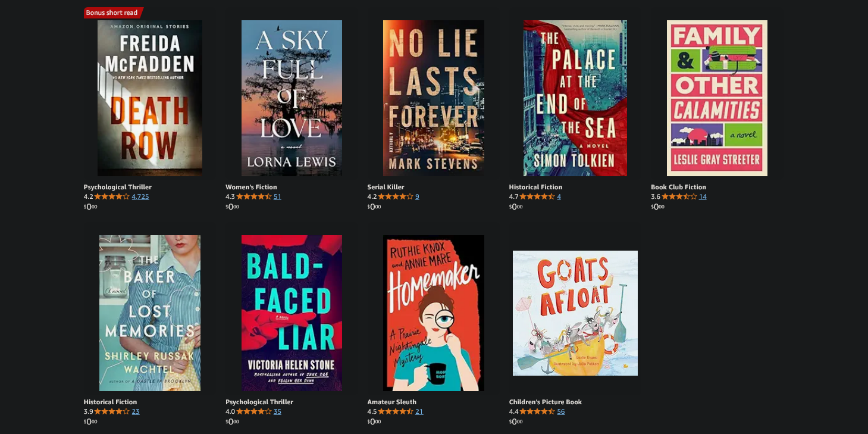View the 21 reviews for Homemaker
Image resolution: width=868 pixels, height=434 pixels.
[x=419, y=411]
